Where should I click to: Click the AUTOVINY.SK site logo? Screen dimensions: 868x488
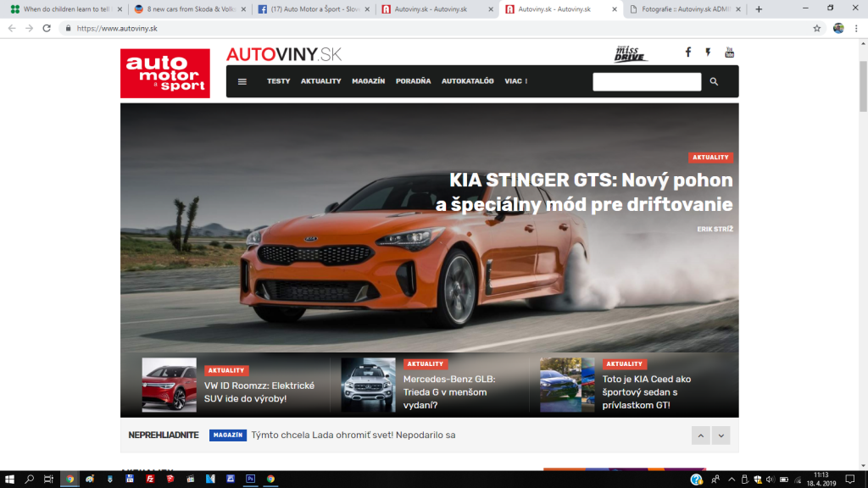click(x=284, y=54)
